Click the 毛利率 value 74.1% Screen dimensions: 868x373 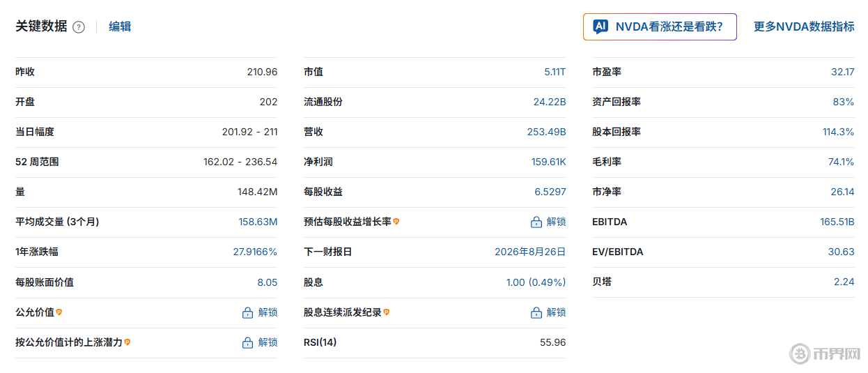pos(841,162)
